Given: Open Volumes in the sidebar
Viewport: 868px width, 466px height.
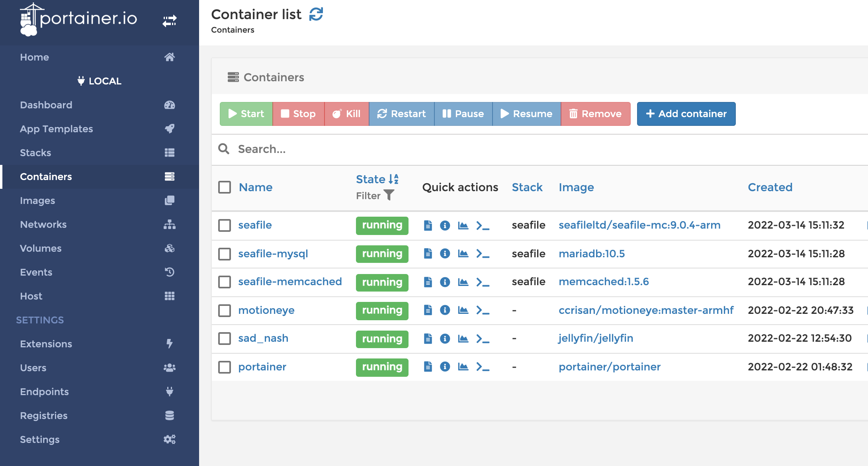Looking at the screenshot, I should [x=100, y=248].
